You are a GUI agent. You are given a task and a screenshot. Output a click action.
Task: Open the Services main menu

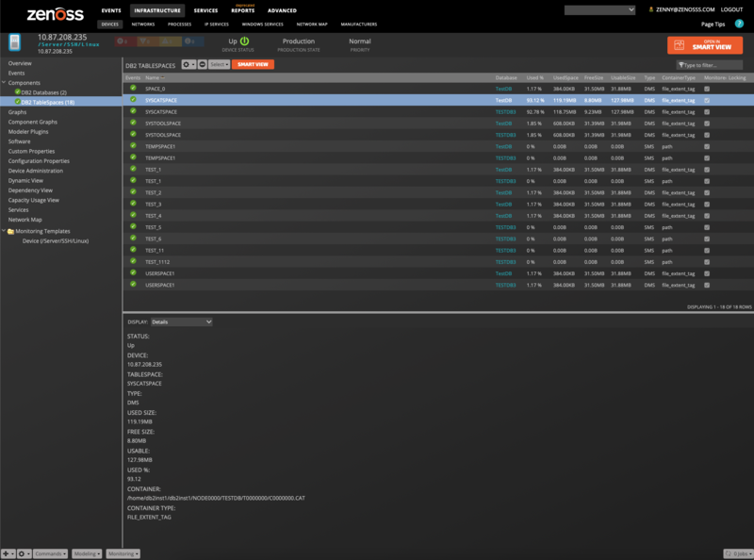click(x=205, y=10)
